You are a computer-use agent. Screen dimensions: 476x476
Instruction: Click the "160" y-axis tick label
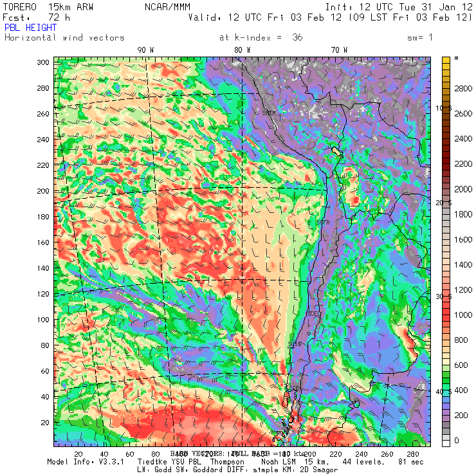click(43, 243)
